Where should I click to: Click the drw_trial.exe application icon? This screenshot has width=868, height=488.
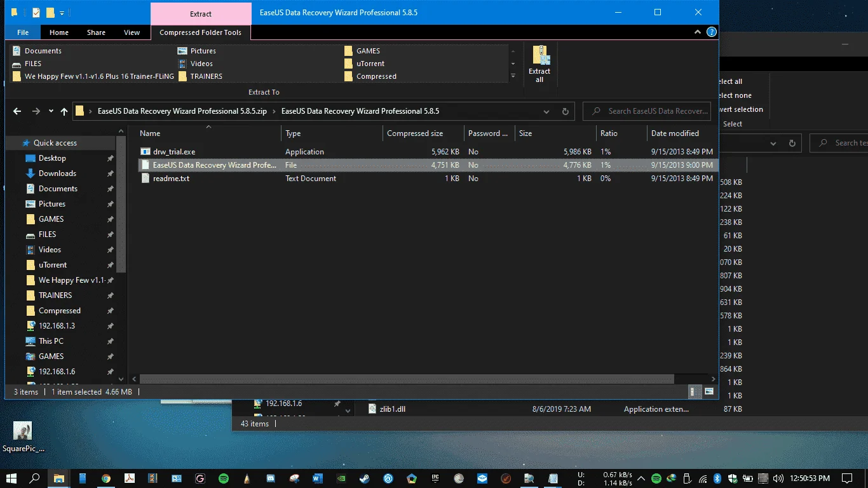click(146, 152)
